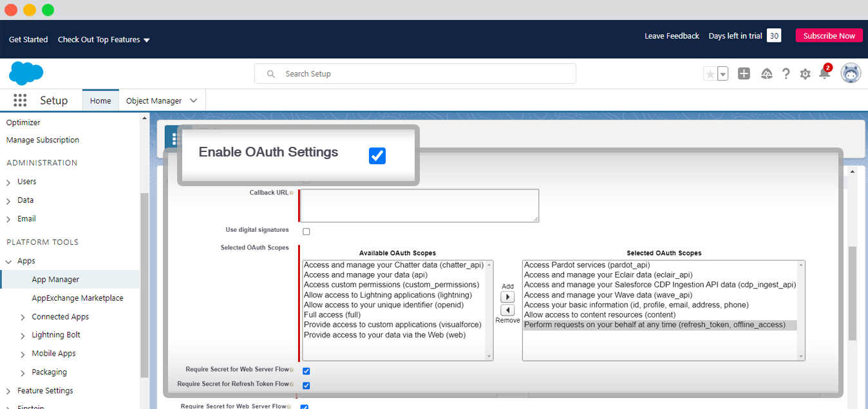This screenshot has width=868, height=409.
Task: Open the user profile avatar
Action: pyautogui.click(x=851, y=73)
